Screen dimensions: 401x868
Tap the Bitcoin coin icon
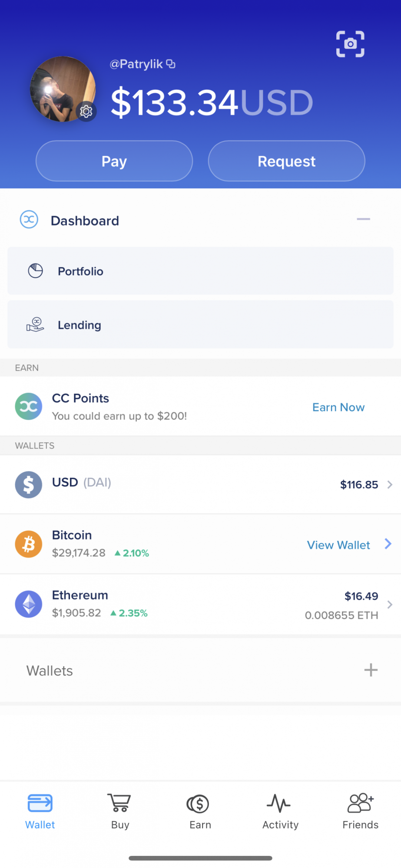pos(29,544)
